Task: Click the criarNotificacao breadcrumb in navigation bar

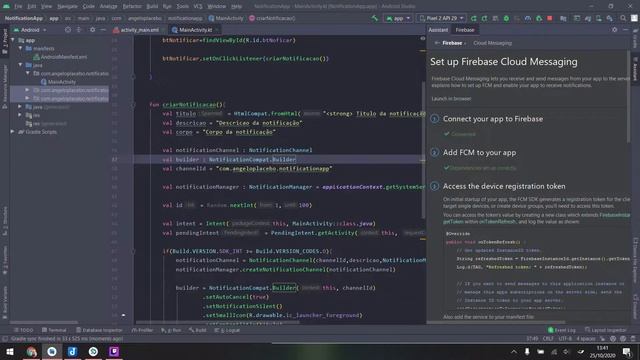Action: 272,18
